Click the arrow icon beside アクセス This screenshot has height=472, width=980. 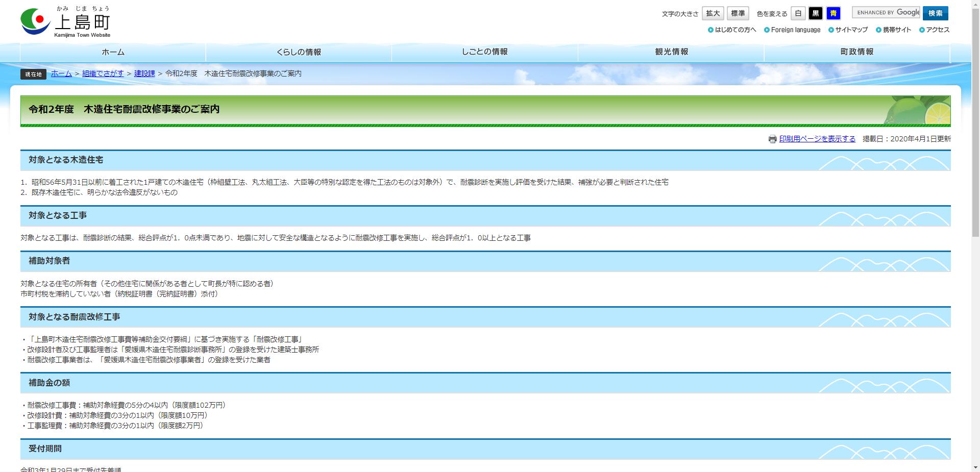tap(921, 30)
